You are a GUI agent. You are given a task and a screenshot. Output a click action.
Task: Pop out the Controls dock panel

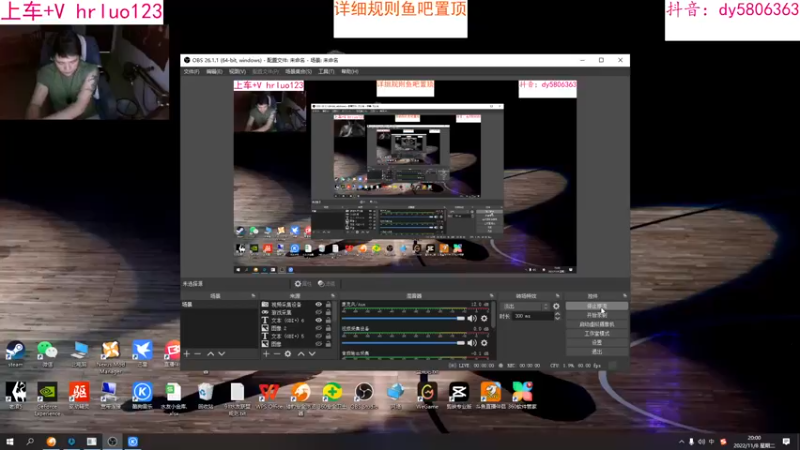pyautogui.click(x=624, y=296)
